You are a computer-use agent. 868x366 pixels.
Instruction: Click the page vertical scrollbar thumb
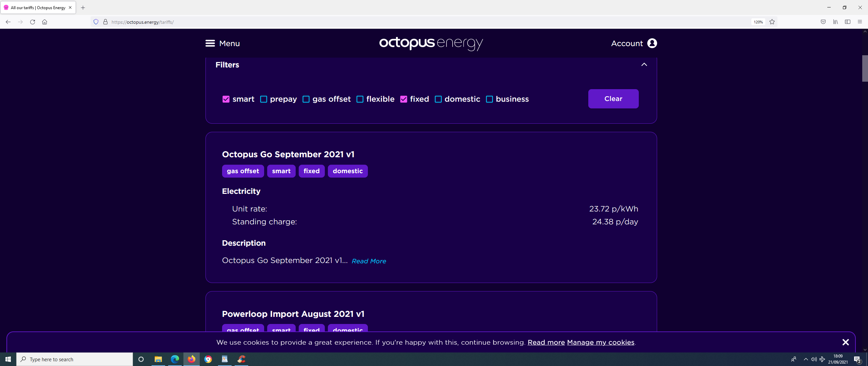865,68
